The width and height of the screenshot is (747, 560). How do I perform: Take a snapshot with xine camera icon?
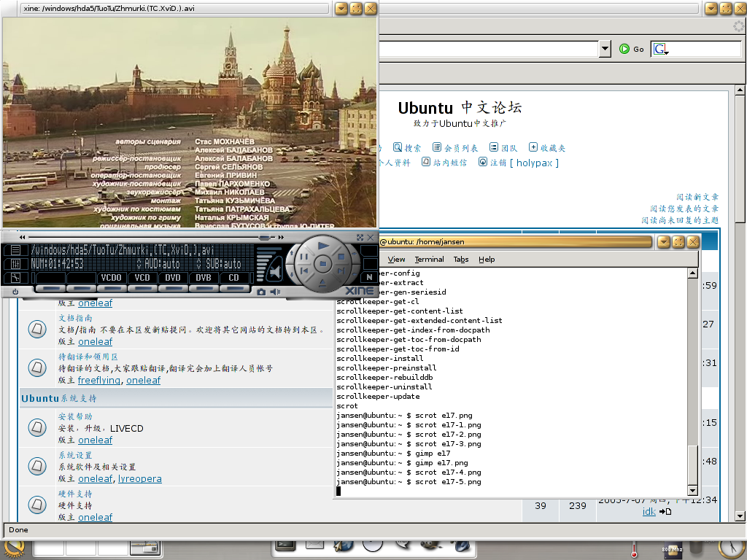point(261,292)
